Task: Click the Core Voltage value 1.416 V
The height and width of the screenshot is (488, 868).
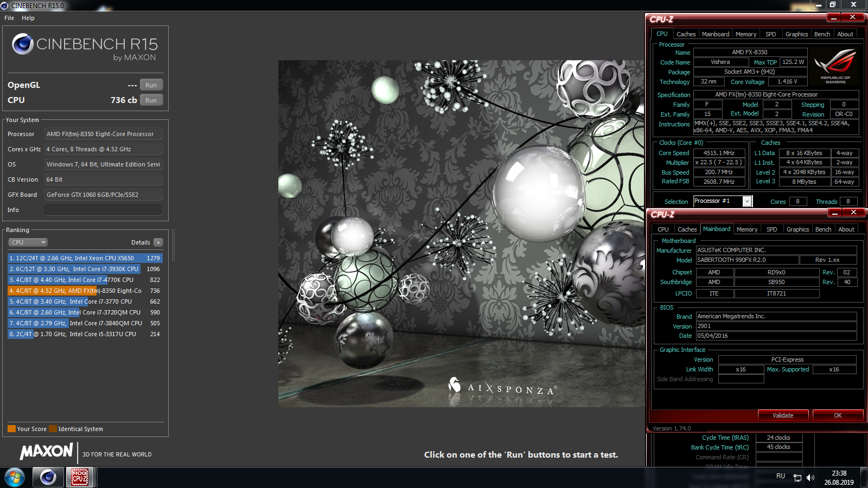Action: point(787,82)
